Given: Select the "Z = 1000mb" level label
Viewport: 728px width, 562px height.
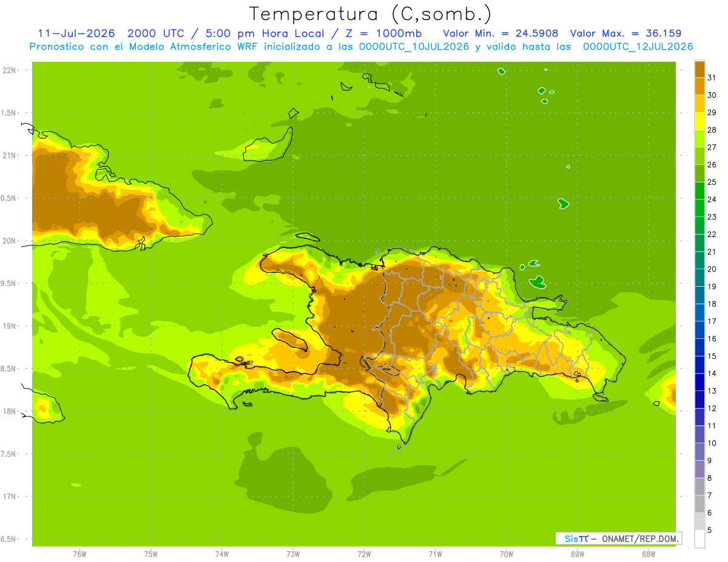Looking at the screenshot, I should [x=383, y=33].
